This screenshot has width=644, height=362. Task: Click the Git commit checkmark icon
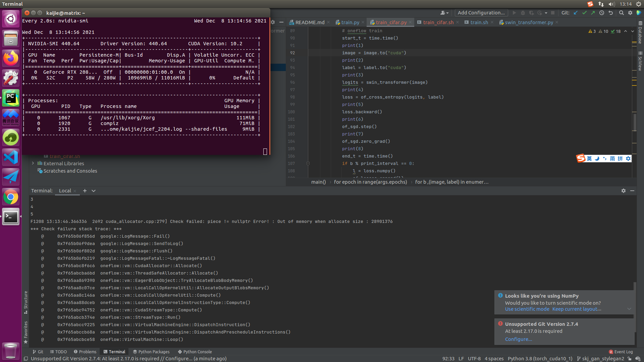tap(584, 13)
